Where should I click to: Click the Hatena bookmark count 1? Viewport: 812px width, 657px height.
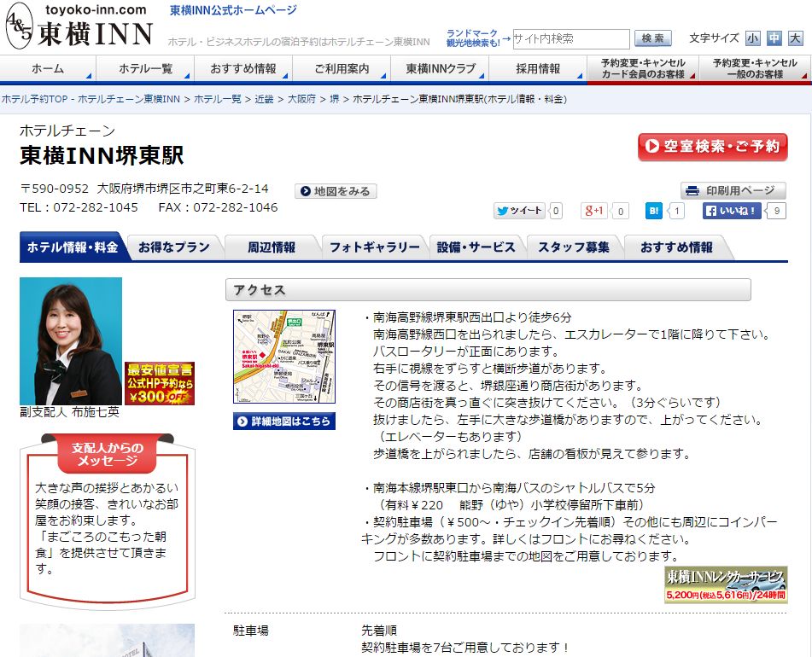click(676, 211)
